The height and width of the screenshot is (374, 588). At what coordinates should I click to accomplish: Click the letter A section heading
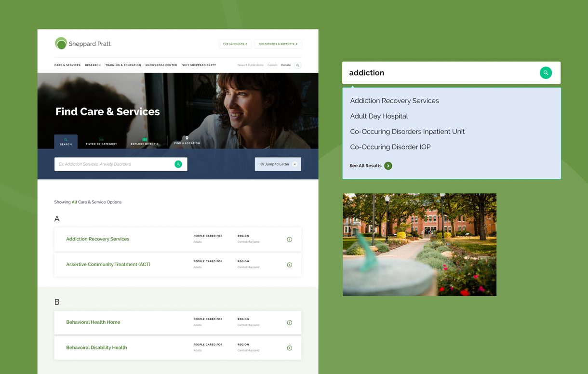click(x=57, y=219)
